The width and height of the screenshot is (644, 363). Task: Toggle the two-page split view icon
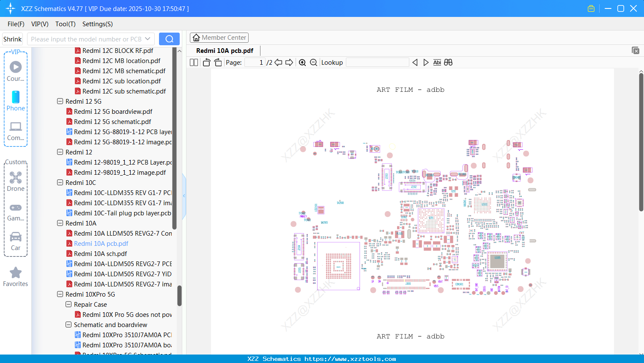click(x=194, y=63)
